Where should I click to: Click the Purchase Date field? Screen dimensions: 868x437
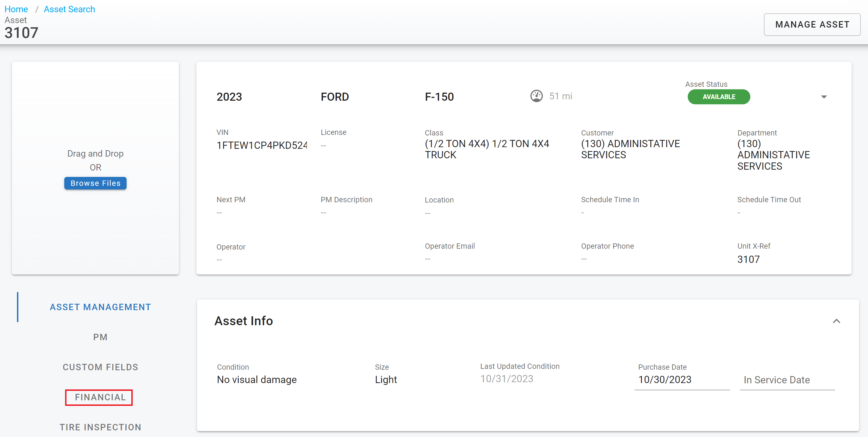(682, 380)
